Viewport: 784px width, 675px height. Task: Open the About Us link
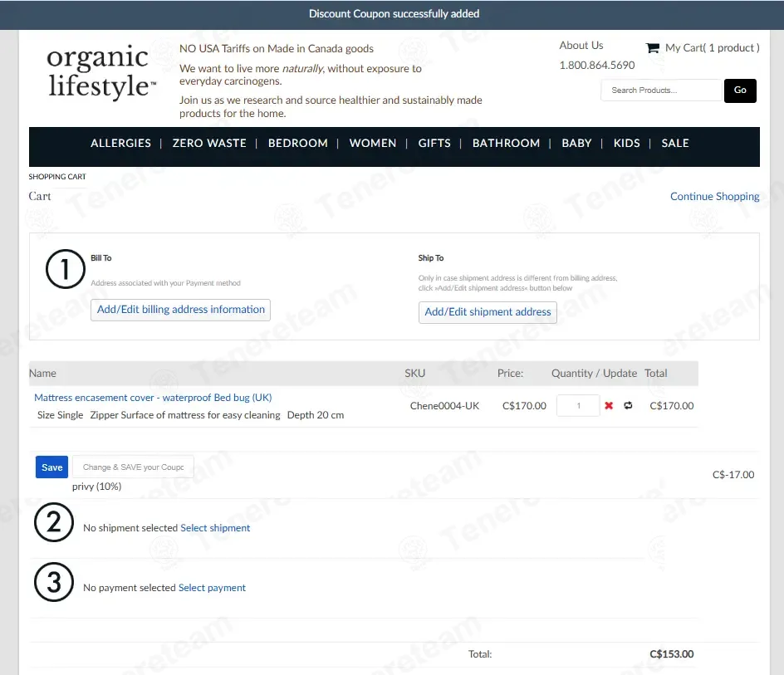581,46
